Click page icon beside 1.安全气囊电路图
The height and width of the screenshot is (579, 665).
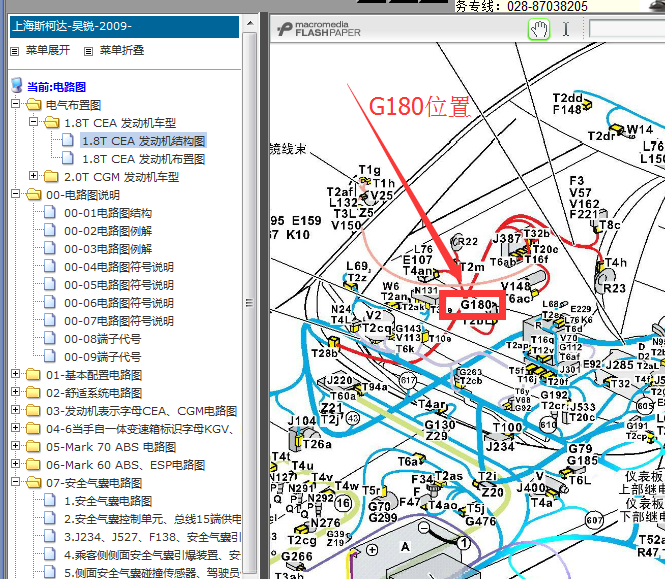pos(50,500)
